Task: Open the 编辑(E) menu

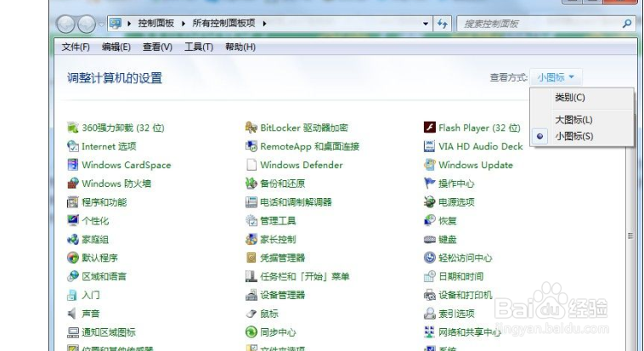Action: (116, 48)
